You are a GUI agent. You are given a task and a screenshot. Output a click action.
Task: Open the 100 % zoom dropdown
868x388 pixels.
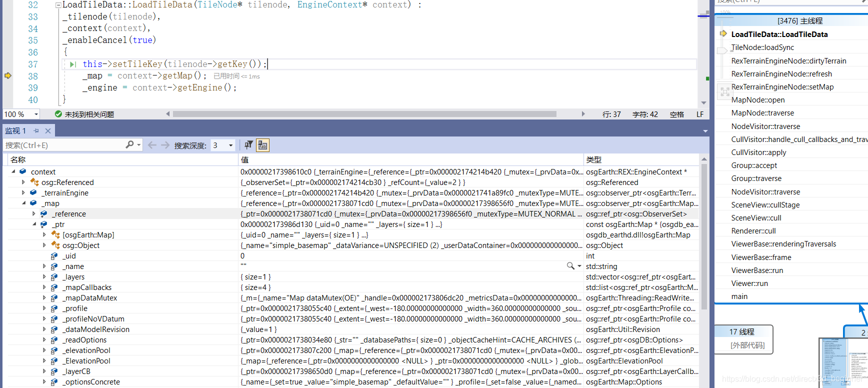point(36,114)
